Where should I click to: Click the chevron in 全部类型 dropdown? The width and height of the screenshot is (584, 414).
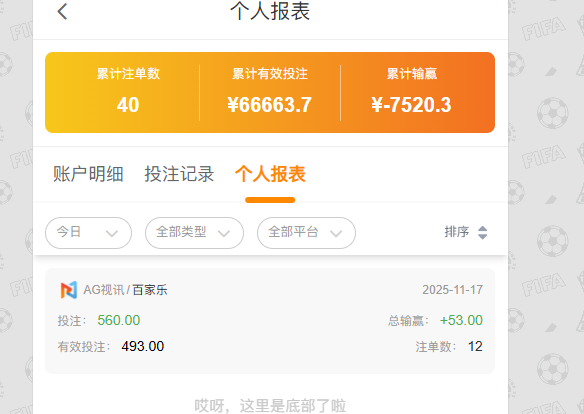tap(224, 233)
